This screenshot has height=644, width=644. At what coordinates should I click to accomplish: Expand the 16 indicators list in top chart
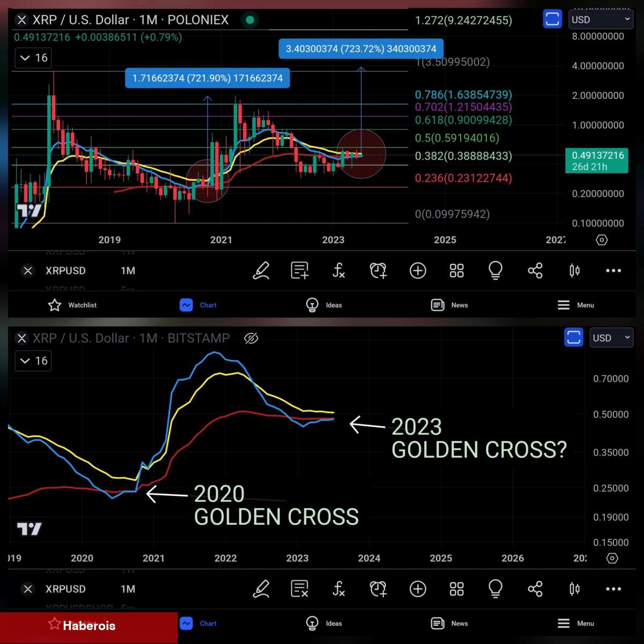pos(33,58)
